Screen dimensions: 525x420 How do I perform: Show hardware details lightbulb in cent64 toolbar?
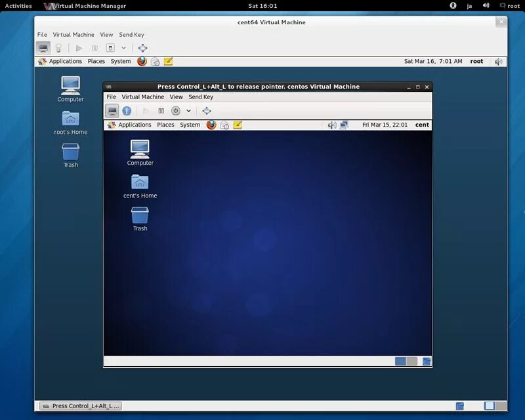coord(58,48)
